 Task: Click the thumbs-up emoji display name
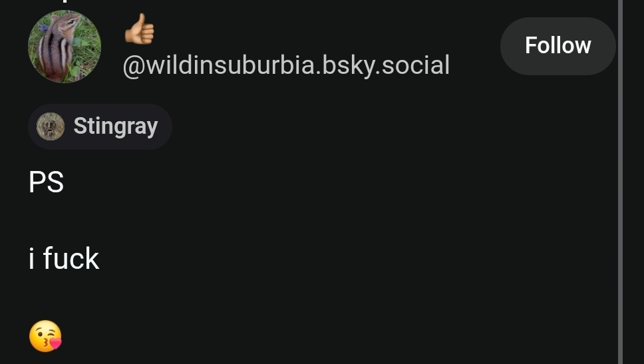point(140,29)
